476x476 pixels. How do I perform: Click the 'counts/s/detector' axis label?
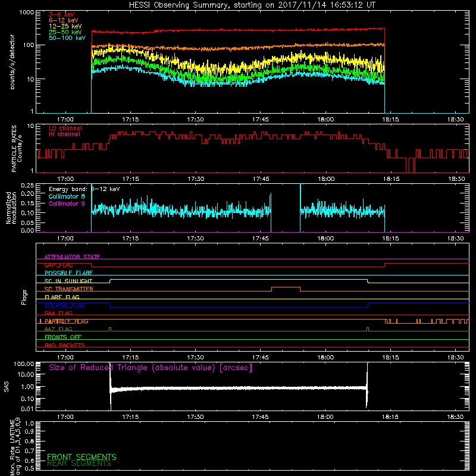[12, 62]
